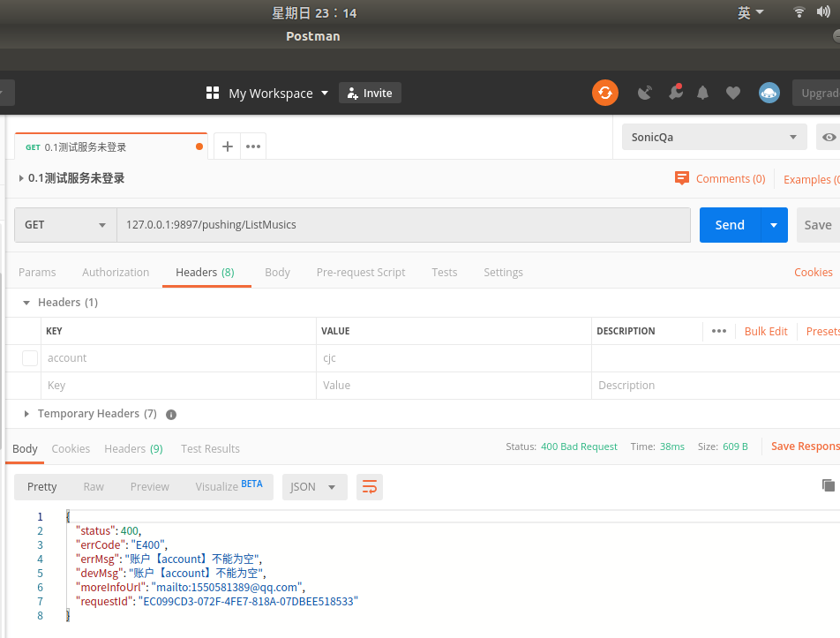Click the empty Description input cell
Screen dimensions: 840x638
tap(716, 386)
